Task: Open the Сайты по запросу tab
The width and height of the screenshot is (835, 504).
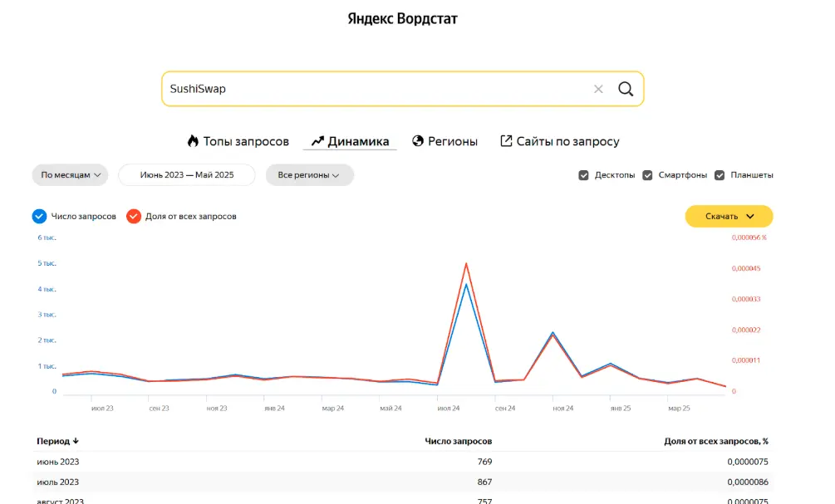Action: click(560, 141)
